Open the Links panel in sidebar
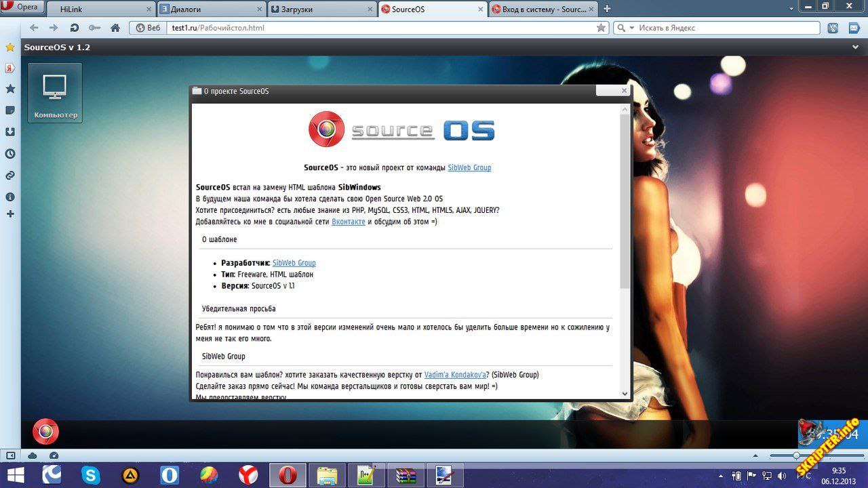Viewport: 868px width, 488px height. 10,175
